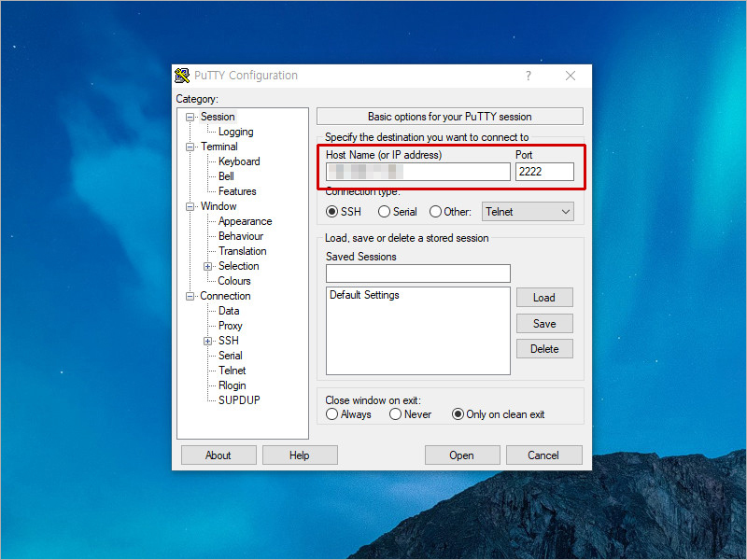Click the PuTTY icon in the title bar
This screenshot has height=560, width=747.
pyautogui.click(x=182, y=76)
